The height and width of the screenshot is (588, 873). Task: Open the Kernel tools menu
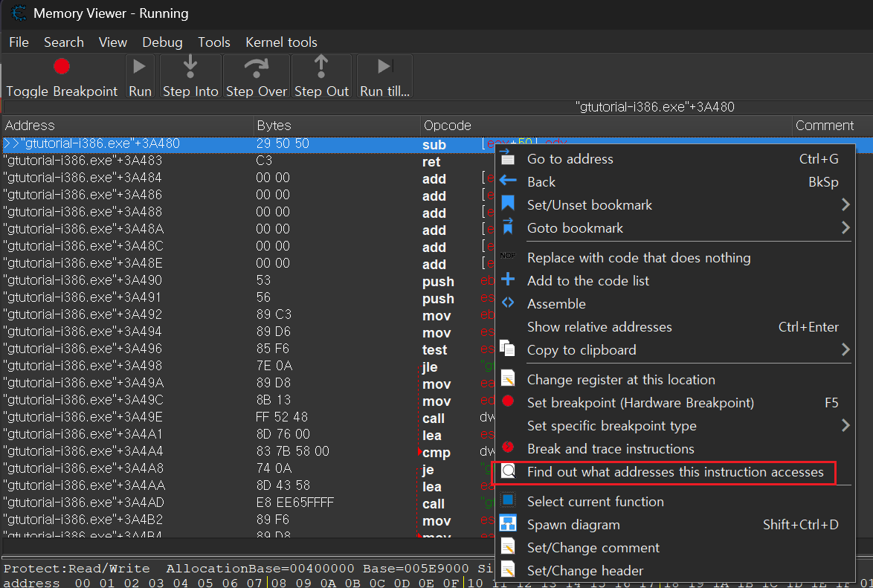tap(281, 42)
